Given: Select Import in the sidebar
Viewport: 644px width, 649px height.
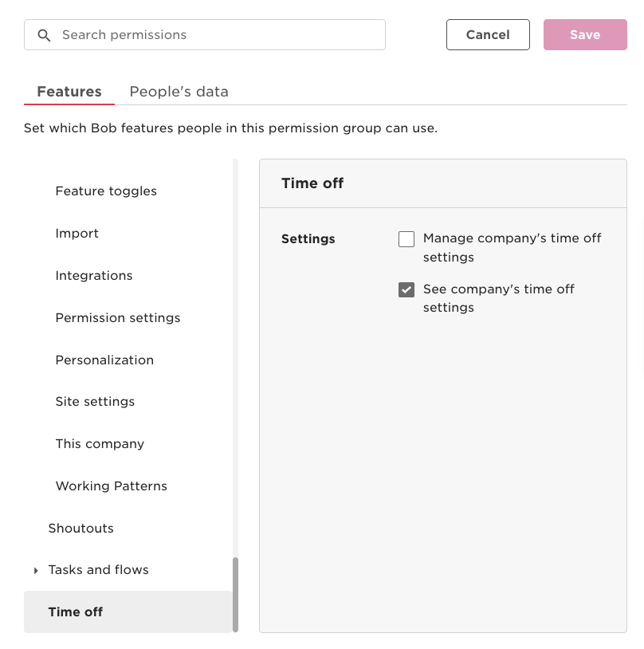Looking at the screenshot, I should tap(77, 233).
